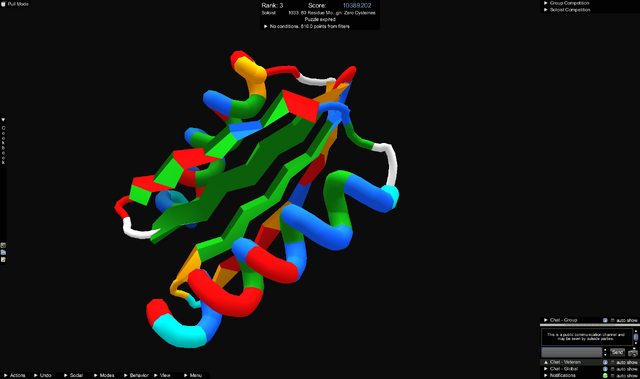This screenshot has width=640, height=379.
Task: Click the chat log scroll down arrow
Action: [x=636, y=344]
